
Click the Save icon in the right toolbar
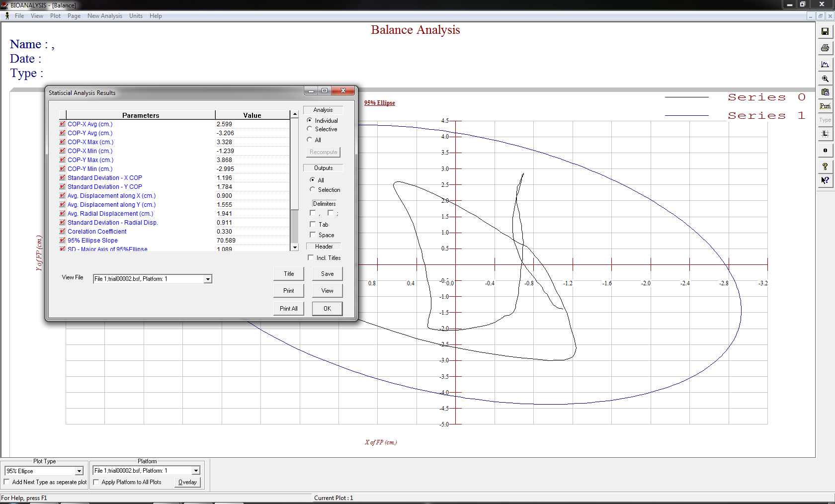pyautogui.click(x=825, y=31)
